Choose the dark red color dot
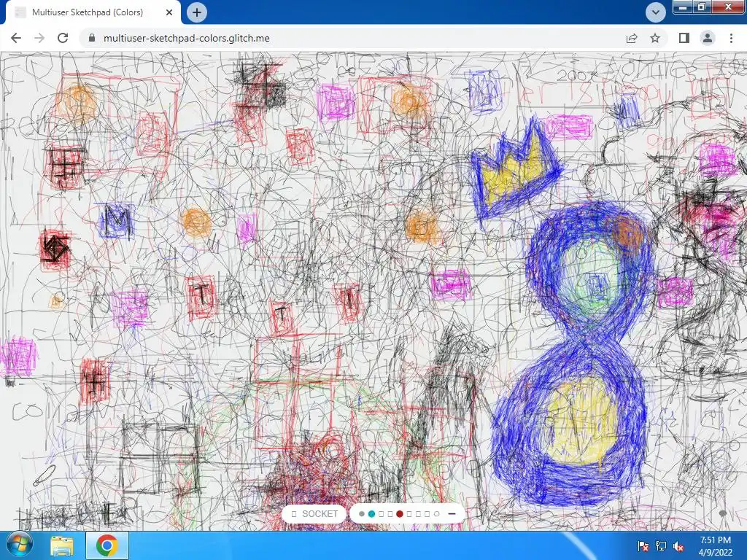This screenshot has width=747, height=560. tap(400, 514)
